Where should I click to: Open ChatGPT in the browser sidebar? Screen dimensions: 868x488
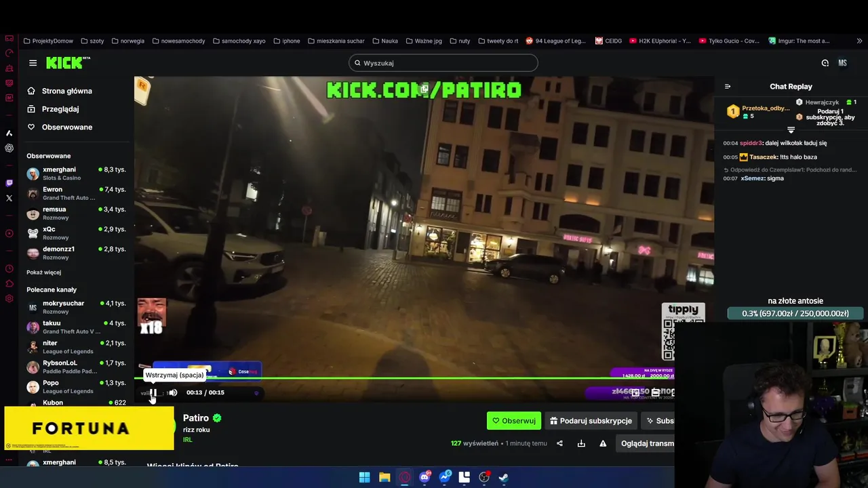click(9, 148)
